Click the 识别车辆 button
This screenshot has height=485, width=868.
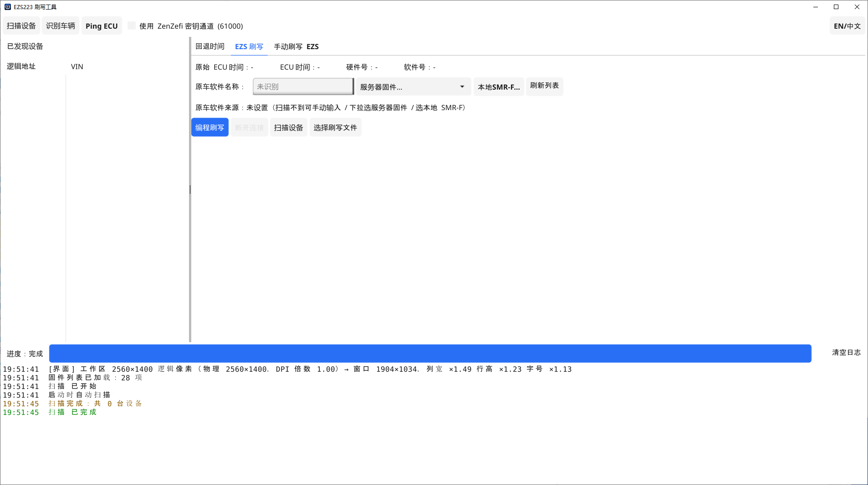tap(61, 26)
